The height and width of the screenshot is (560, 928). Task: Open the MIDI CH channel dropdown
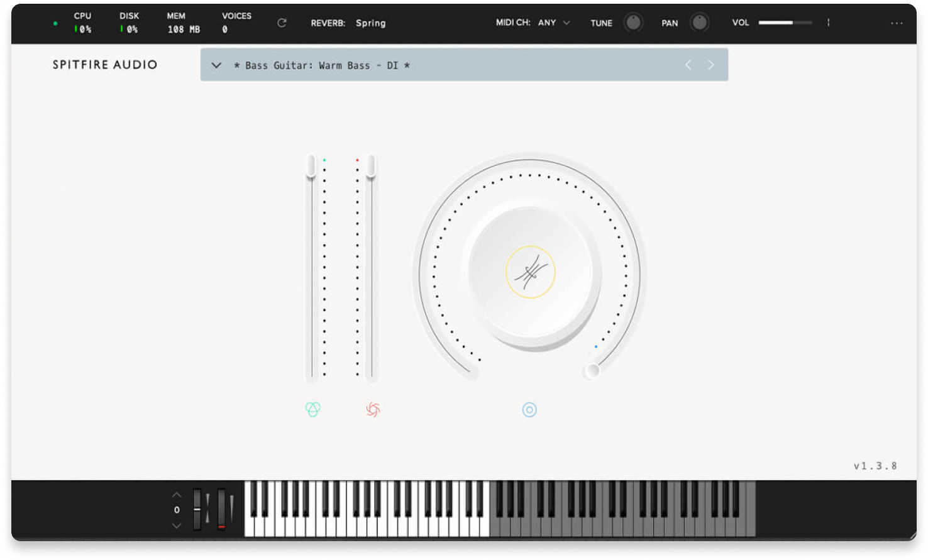(x=553, y=23)
